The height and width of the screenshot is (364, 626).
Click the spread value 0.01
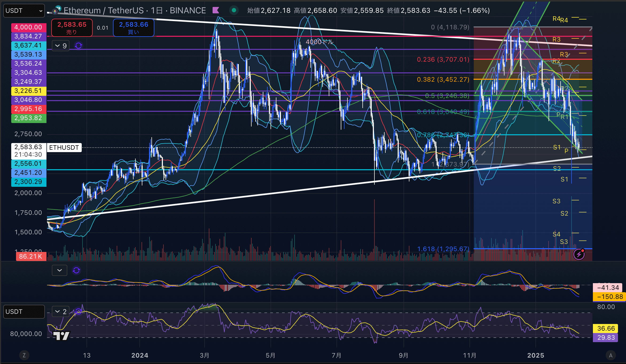click(x=103, y=28)
